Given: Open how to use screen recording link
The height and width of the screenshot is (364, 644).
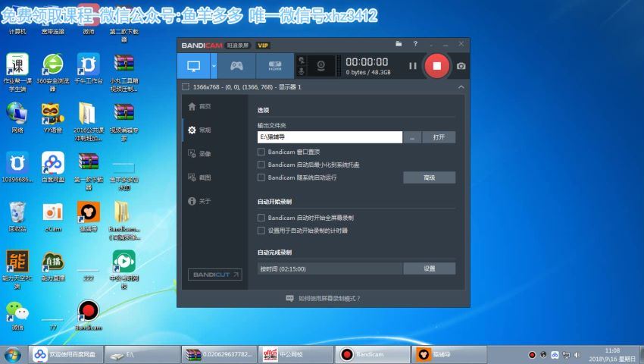Looking at the screenshot, I should [324, 298].
